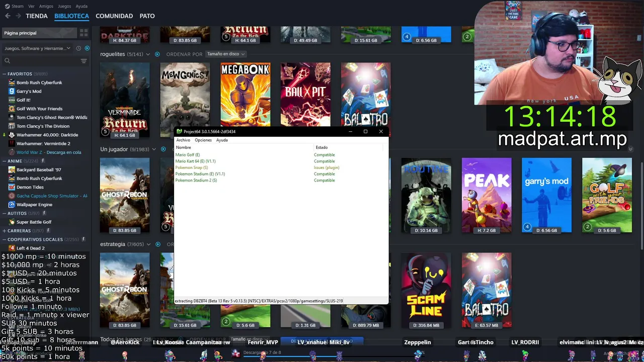Open Project64 Ayuda menu
Screen dimensions: 644x362
222,140
